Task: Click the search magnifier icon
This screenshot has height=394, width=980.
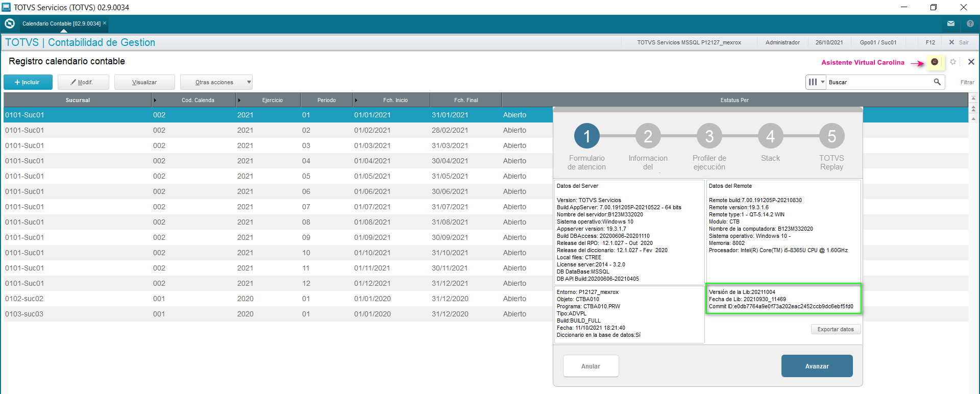Action: tap(937, 82)
